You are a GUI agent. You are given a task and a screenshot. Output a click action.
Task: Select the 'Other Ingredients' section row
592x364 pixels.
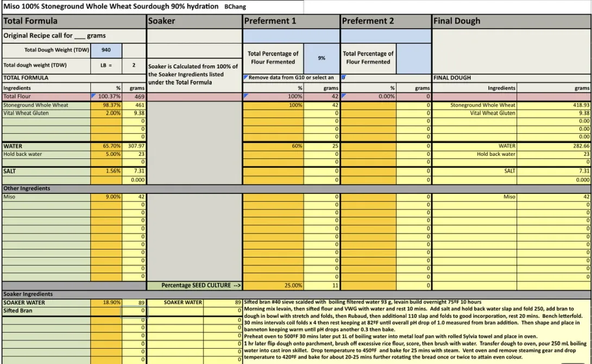click(x=297, y=189)
